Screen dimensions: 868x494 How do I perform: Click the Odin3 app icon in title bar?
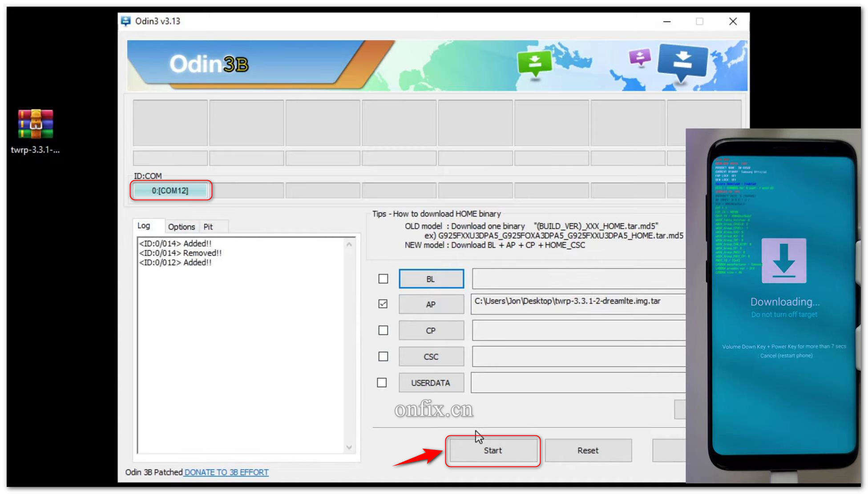(126, 21)
